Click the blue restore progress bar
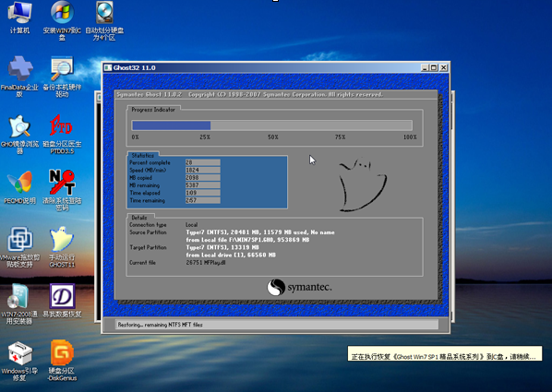 271,125
